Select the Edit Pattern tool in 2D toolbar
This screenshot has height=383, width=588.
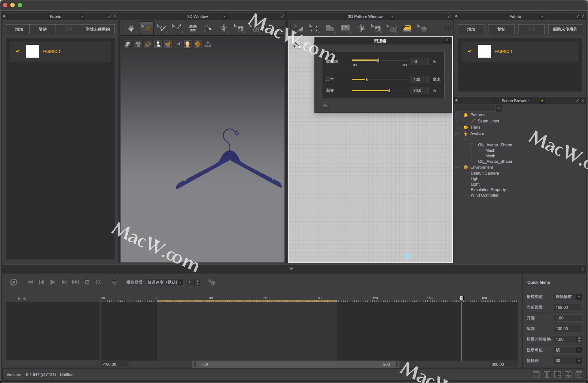click(298, 28)
